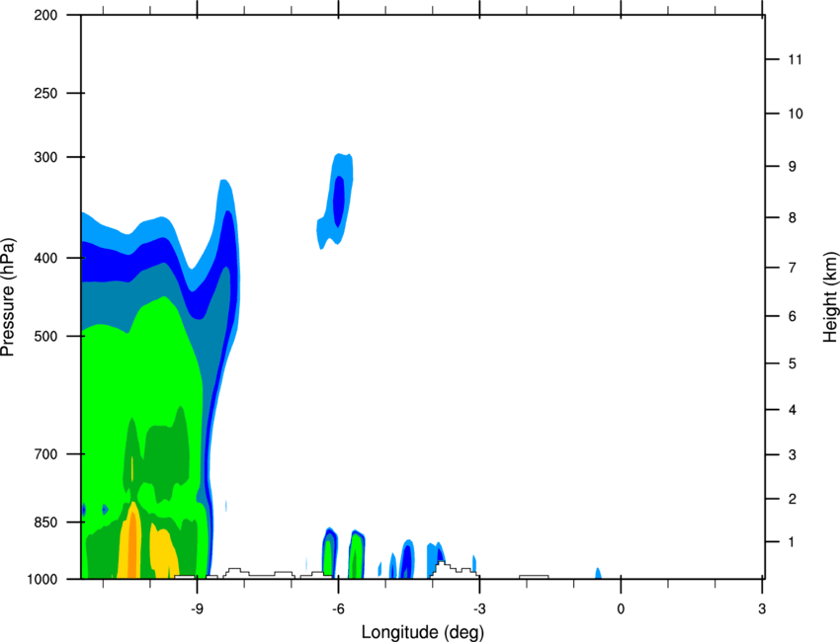The image size is (840, 642).
Task: Click the isolated blue cloud patch near 300 hPa
Action: pos(336,202)
